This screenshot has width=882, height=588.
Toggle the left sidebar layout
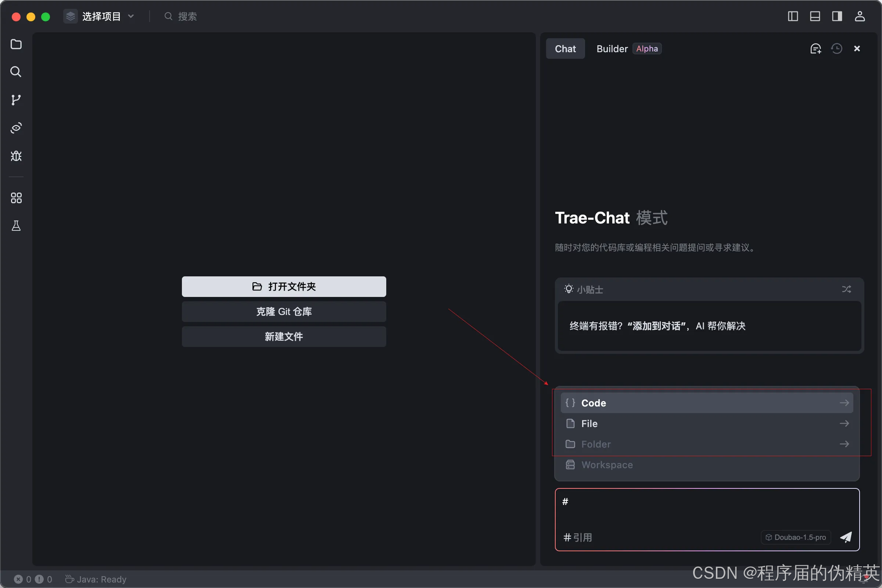point(793,16)
